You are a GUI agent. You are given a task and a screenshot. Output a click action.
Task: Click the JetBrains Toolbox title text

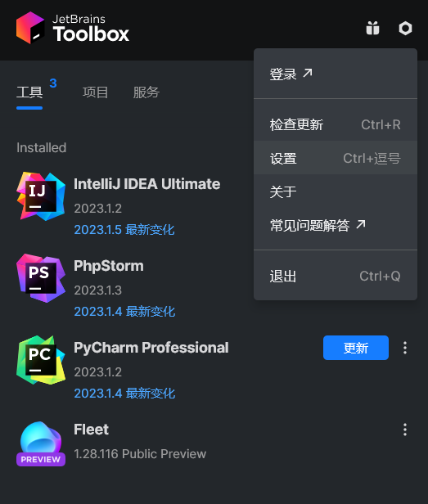[x=91, y=29]
